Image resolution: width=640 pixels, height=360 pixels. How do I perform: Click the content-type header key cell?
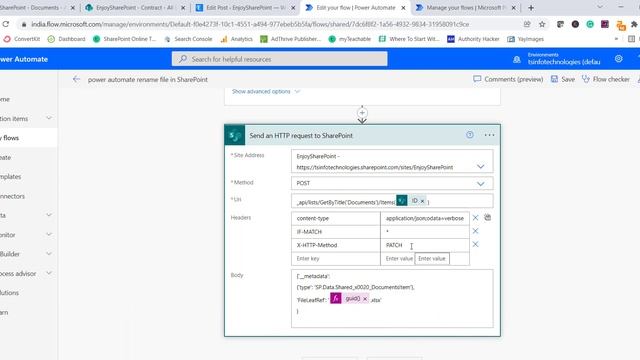click(x=336, y=218)
